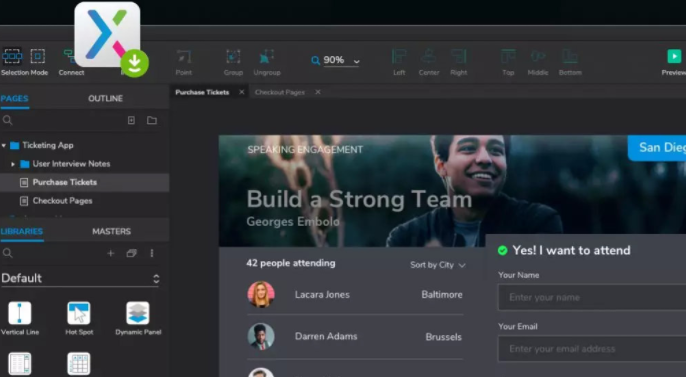This screenshot has height=377, width=686.
Task: Expand the User Interview Notes folder
Action: [13, 164]
